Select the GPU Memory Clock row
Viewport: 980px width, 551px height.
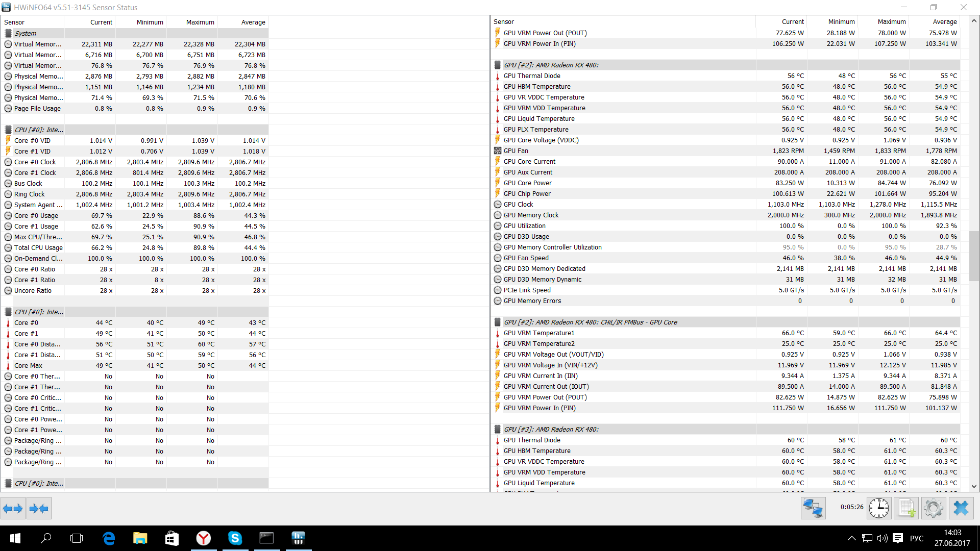coord(727,215)
